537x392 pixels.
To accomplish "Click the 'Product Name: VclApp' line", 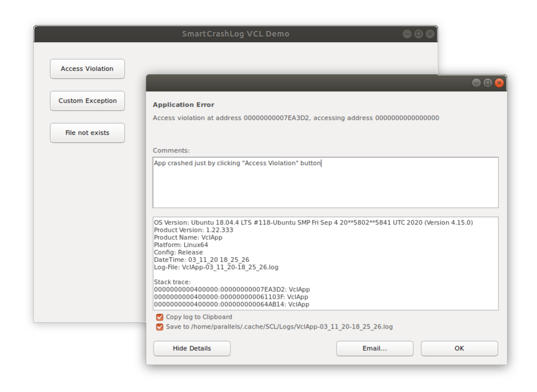I will [x=188, y=238].
